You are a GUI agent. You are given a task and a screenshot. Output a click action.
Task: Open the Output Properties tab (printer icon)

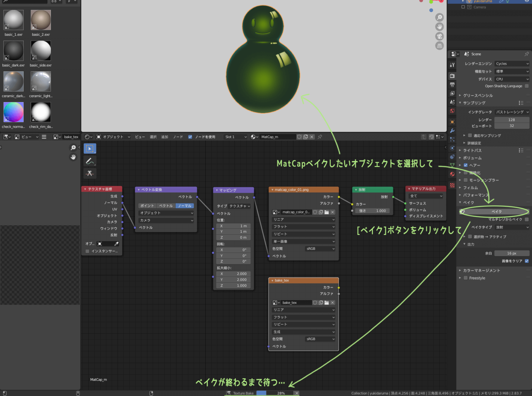[x=452, y=85]
